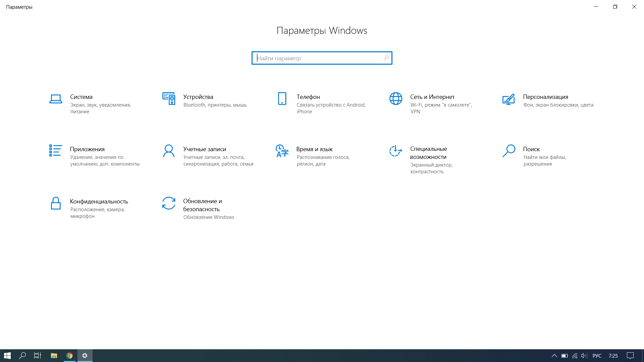This screenshot has width=644, height=362.
Task: Minimize the Параметры window
Action: coord(596,7)
